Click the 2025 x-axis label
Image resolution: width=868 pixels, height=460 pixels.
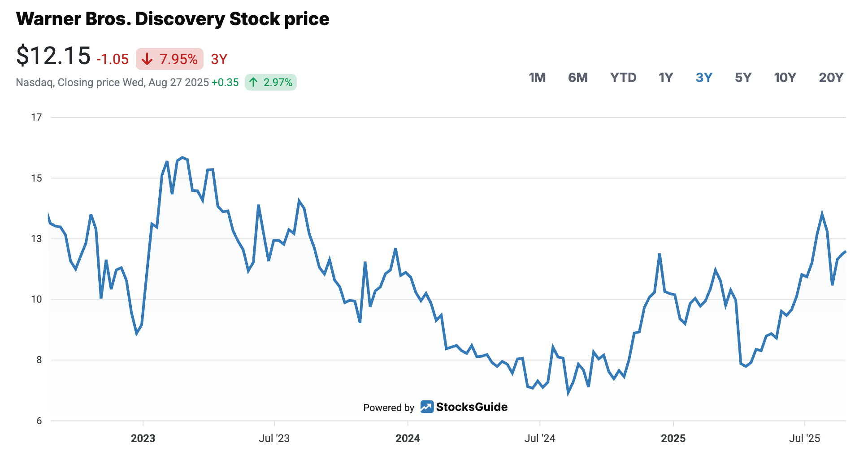(673, 438)
